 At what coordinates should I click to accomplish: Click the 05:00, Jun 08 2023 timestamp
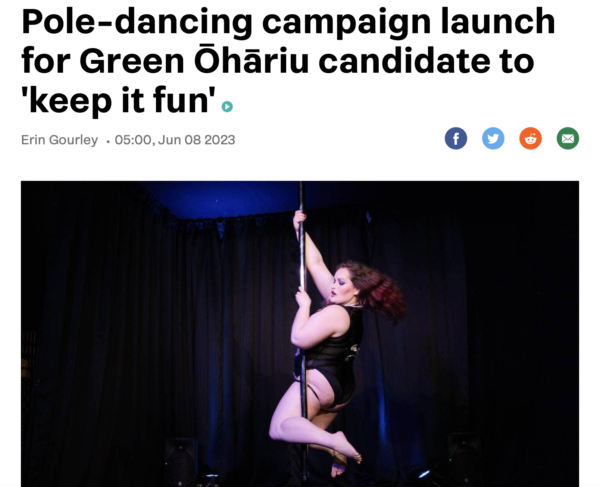175,140
